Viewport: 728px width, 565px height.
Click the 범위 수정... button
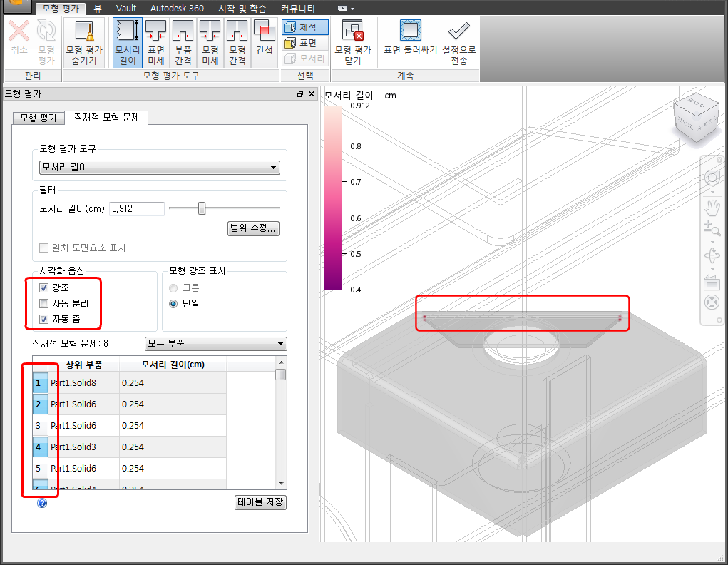(x=253, y=228)
